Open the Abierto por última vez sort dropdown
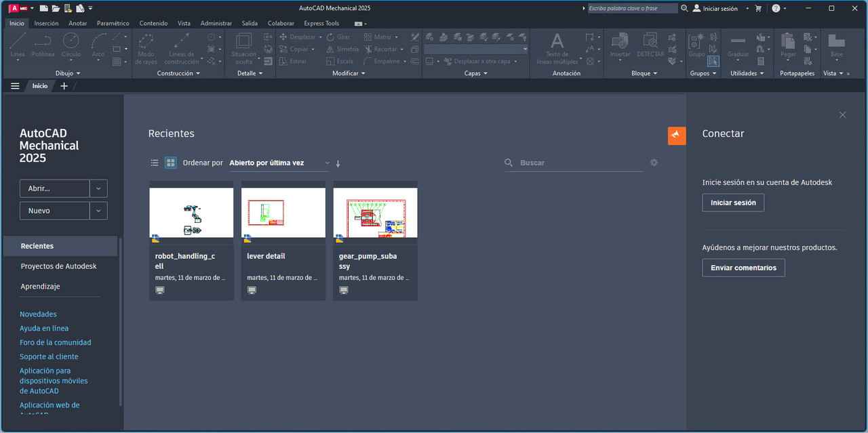 click(279, 163)
